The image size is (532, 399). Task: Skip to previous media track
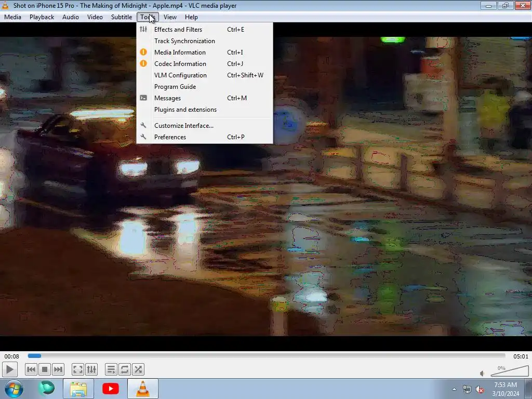coord(31,369)
